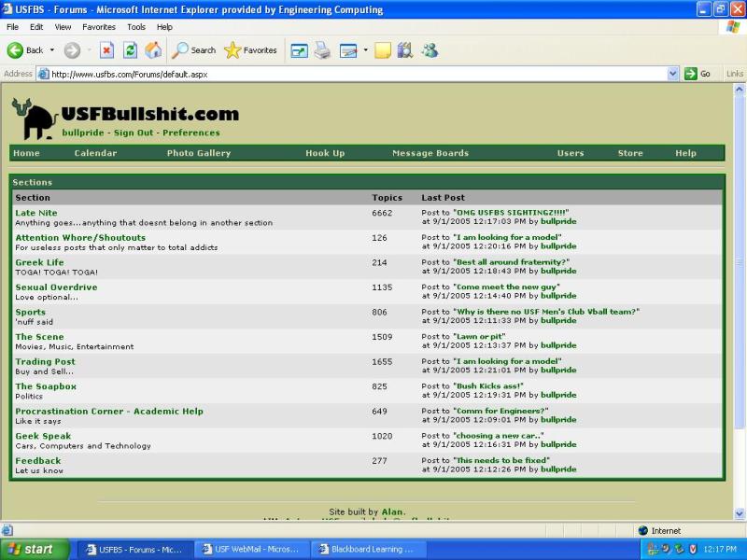Open Help in the green site navigation
Image resolution: width=747 pixels, height=560 pixels.
click(x=685, y=153)
